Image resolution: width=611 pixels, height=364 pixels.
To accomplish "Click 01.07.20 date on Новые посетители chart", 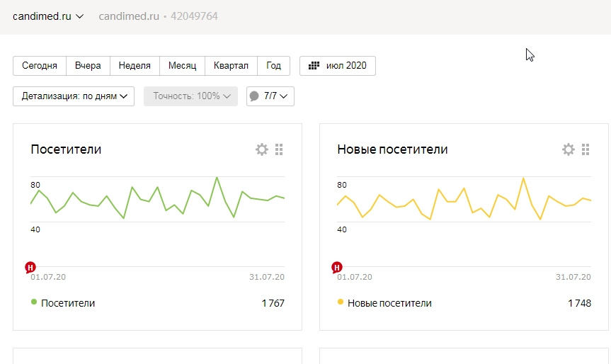I will (x=355, y=277).
